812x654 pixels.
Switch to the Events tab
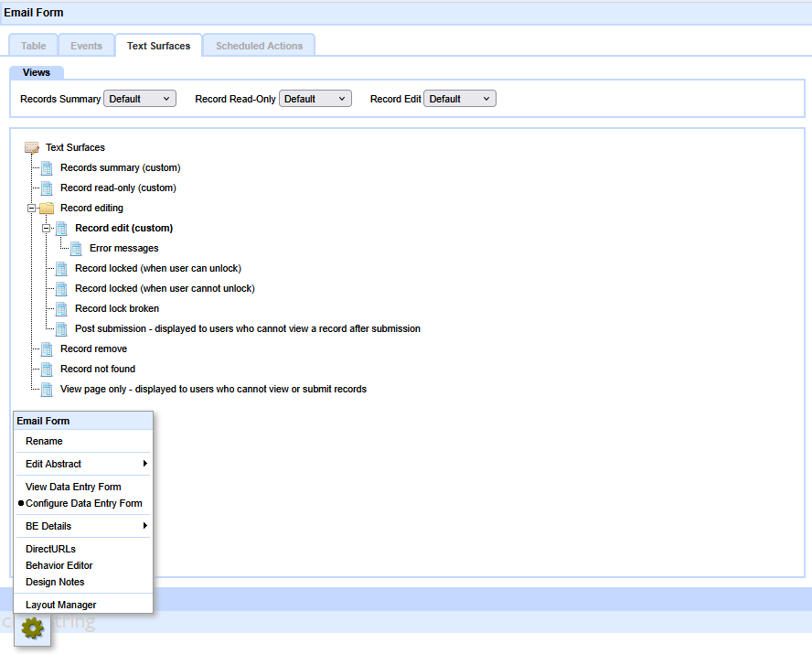pos(86,46)
